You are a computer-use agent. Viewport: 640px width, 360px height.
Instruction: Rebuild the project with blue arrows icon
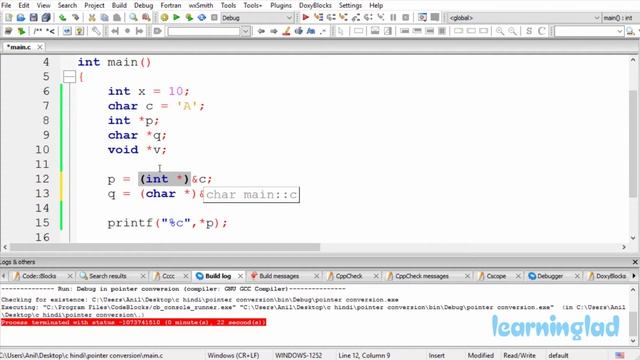(x=202, y=18)
